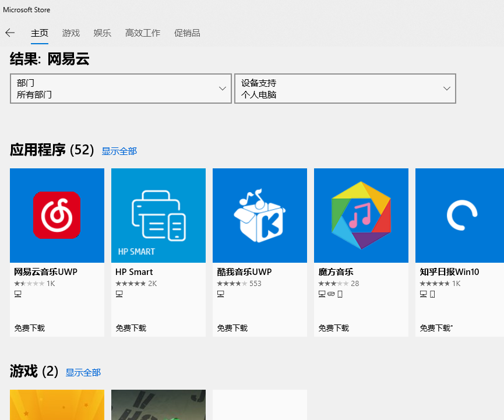The height and width of the screenshot is (420, 504).
Task: Go to the 高效工作 tab
Action: pos(143,33)
